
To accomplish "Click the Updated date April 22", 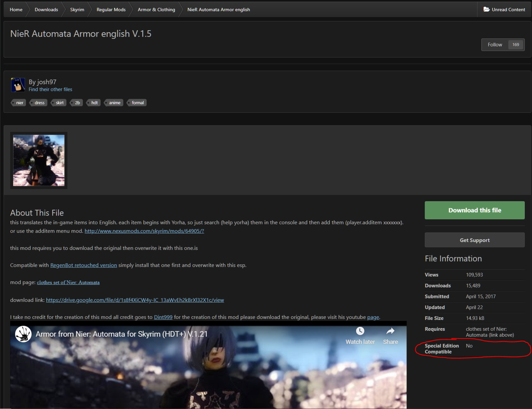I will (x=474, y=308).
